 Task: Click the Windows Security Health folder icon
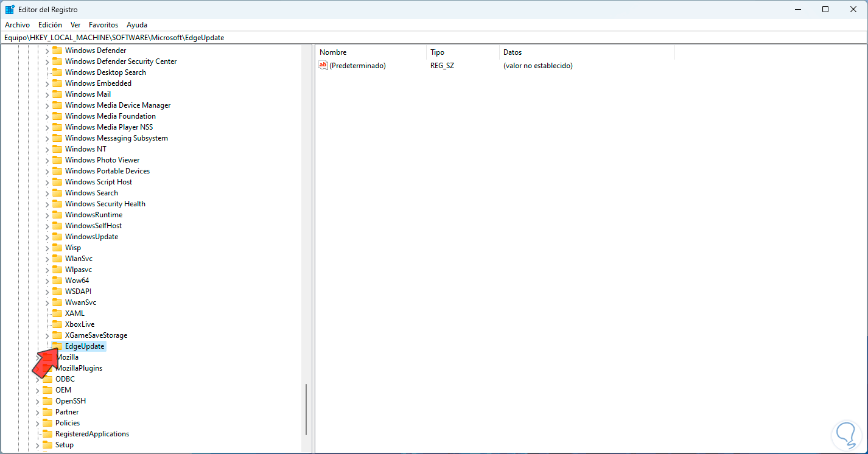pos(57,204)
